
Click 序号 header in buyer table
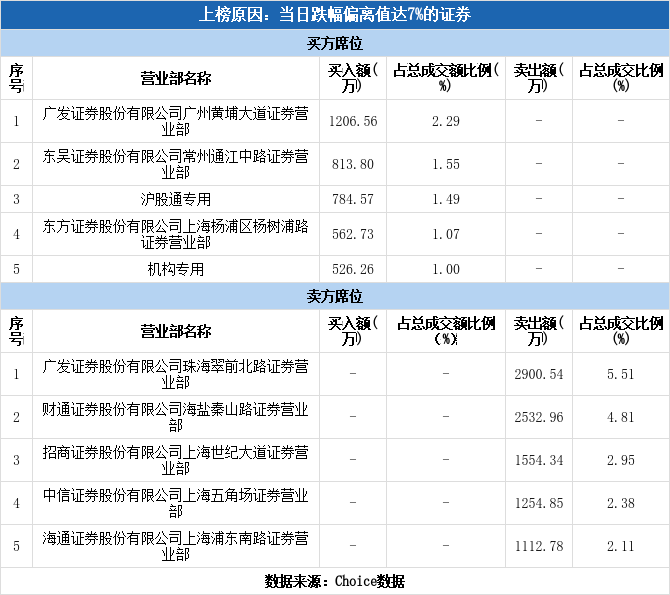[16, 78]
